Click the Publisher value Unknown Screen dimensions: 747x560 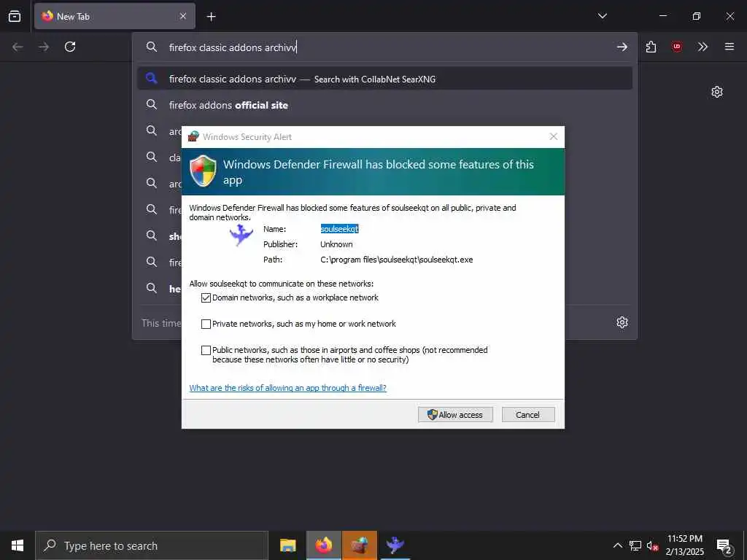[x=336, y=244]
